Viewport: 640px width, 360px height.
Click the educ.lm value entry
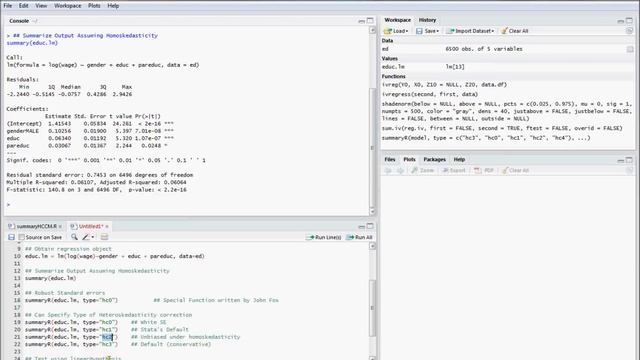coord(507,67)
